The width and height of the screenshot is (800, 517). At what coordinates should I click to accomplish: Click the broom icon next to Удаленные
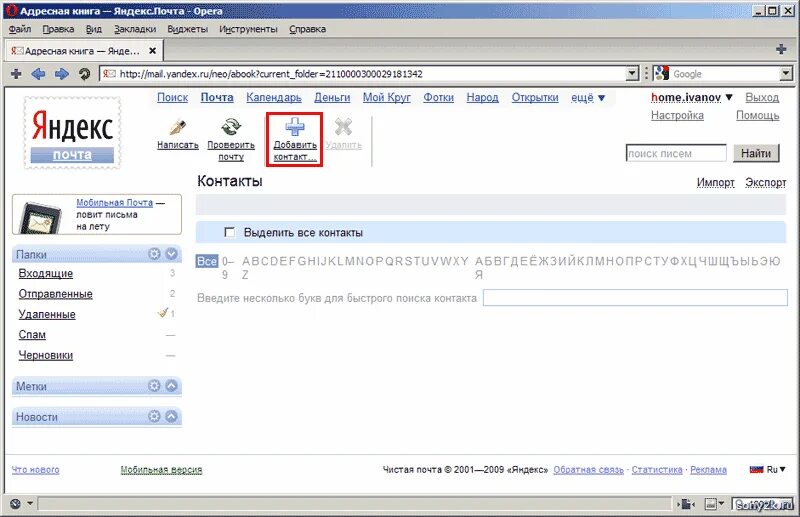pyautogui.click(x=163, y=312)
